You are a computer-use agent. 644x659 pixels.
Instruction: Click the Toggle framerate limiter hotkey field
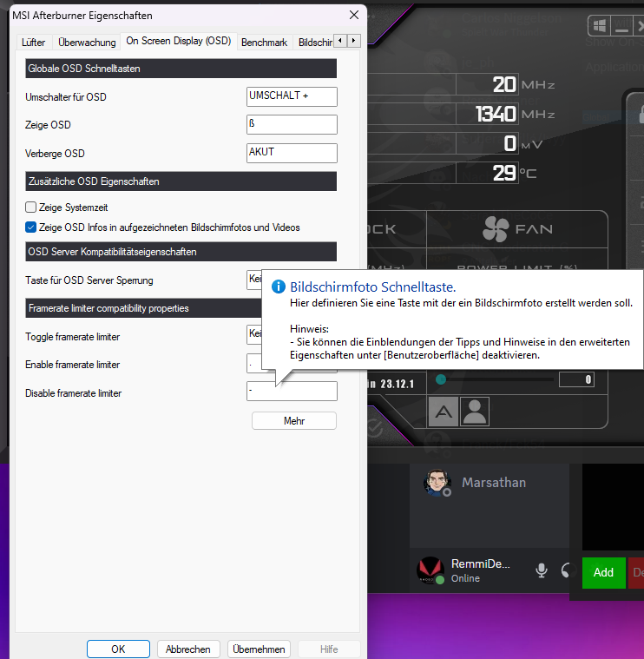tap(253, 335)
